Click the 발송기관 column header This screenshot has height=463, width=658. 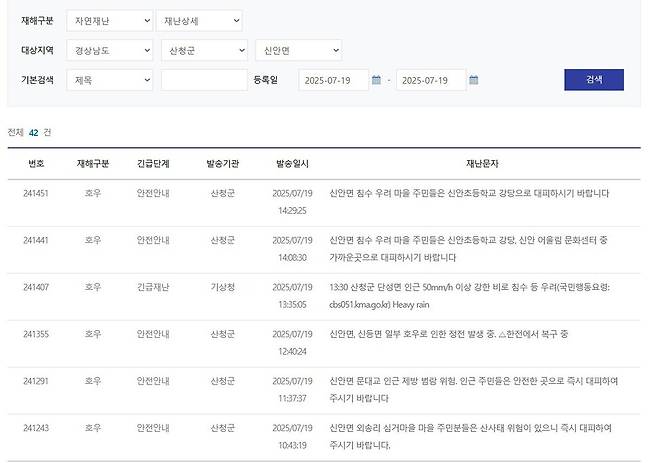tap(222, 164)
